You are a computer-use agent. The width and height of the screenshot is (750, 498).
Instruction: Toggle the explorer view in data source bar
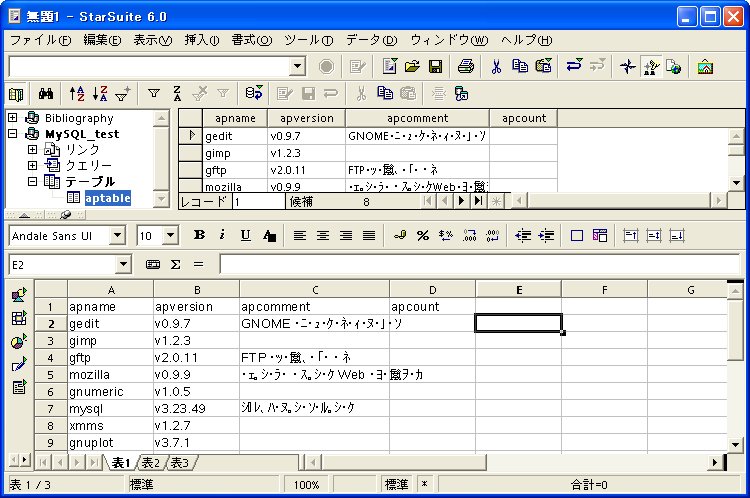[x=16, y=94]
